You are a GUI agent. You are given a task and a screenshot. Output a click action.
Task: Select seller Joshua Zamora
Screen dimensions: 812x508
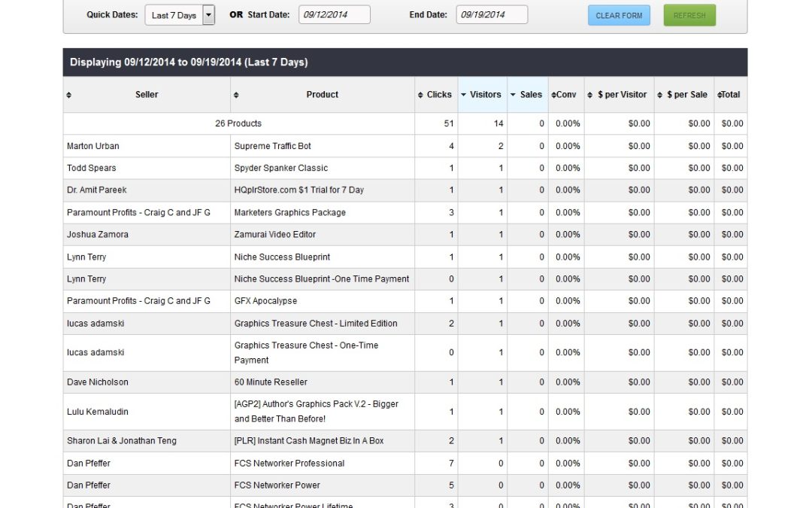click(97, 234)
